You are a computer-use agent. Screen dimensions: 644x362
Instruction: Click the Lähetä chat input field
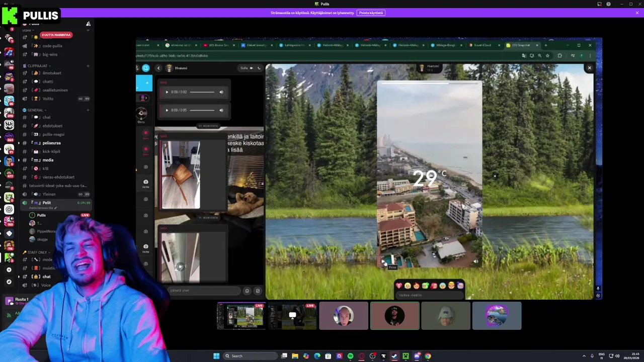coord(204,291)
